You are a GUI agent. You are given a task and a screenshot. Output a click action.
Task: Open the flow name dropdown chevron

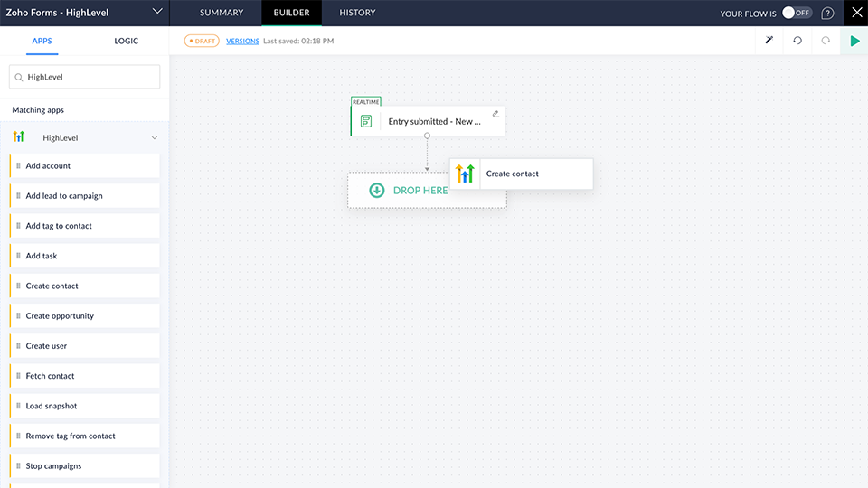157,12
